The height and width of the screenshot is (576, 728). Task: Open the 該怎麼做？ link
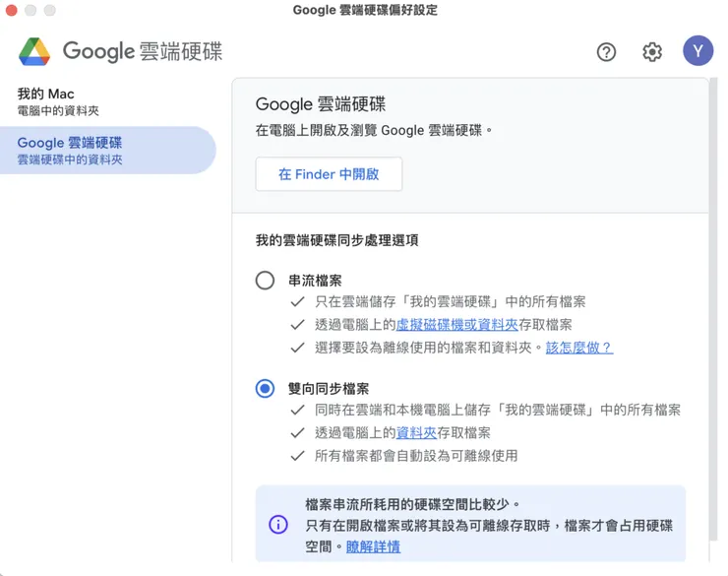click(x=579, y=348)
